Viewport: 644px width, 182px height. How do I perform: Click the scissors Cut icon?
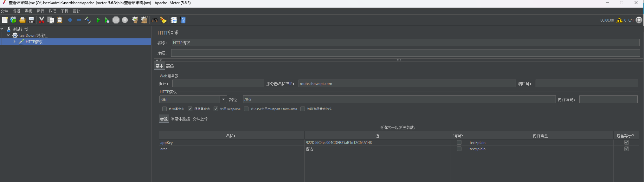42,20
